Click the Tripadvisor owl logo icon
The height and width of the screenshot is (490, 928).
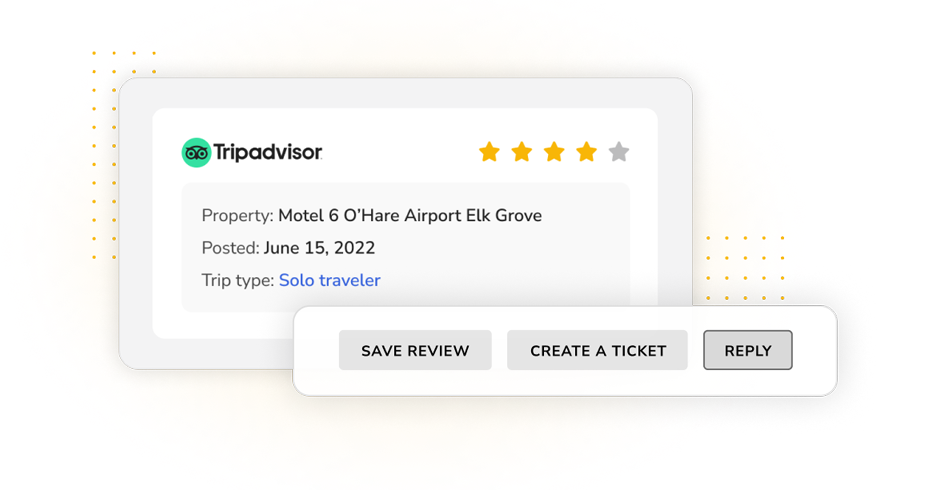click(196, 153)
